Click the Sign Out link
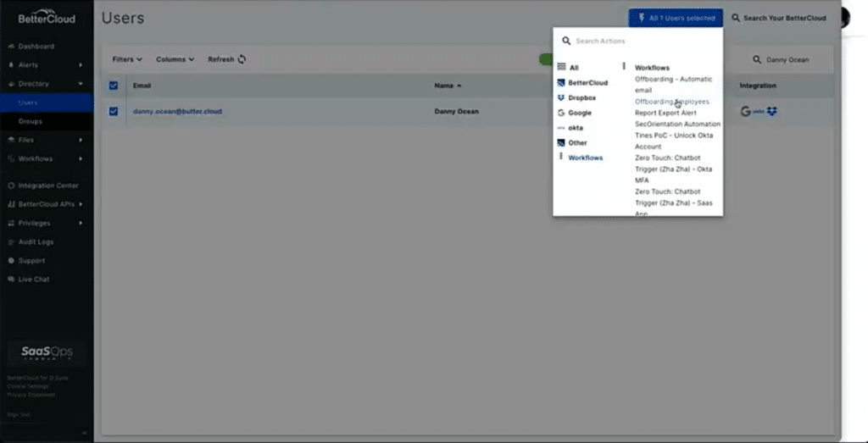 click(x=19, y=414)
